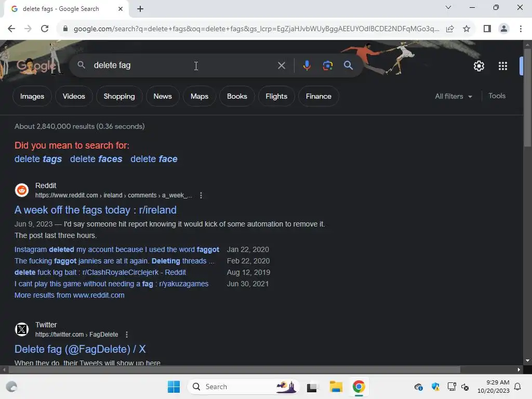The height and width of the screenshot is (399, 532).
Task: Select suggestion 'delete tags'
Action: 38,159
